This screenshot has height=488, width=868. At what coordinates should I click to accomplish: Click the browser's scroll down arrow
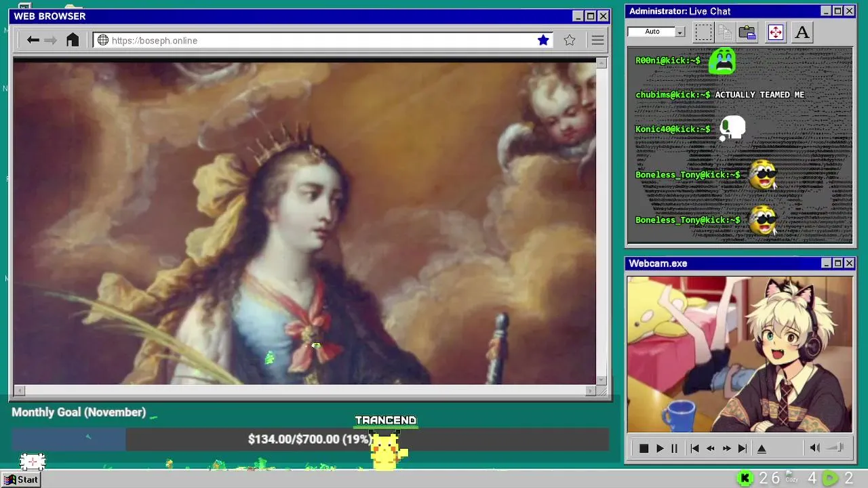coord(601,380)
